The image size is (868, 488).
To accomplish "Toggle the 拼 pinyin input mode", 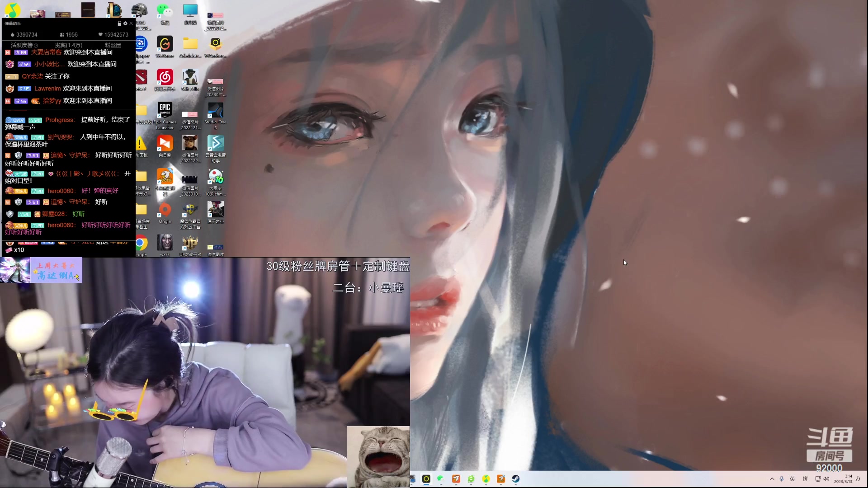I will click(x=805, y=479).
